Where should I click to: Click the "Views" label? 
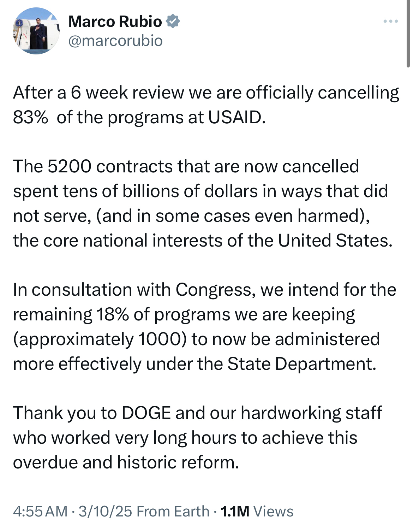(x=273, y=511)
